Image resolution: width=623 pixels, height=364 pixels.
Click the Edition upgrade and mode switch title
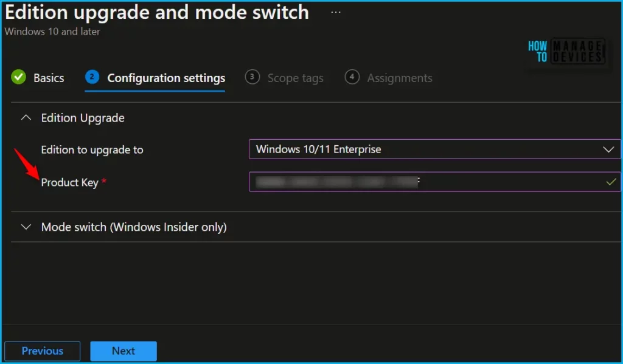click(157, 12)
